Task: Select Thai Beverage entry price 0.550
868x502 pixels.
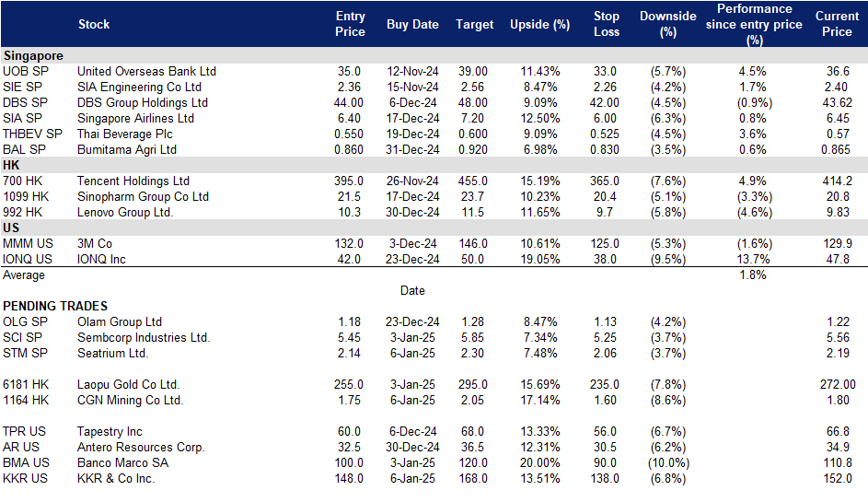Action: (x=349, y=134)
